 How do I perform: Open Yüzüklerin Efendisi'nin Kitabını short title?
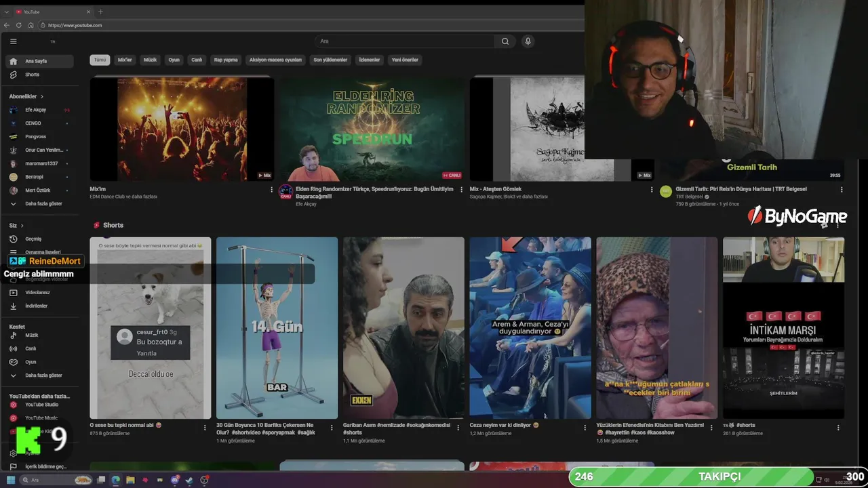(650, 428)
